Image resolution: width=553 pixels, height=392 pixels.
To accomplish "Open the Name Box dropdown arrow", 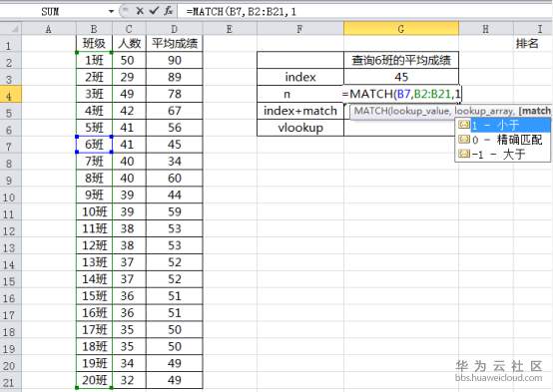I will 111,12.
